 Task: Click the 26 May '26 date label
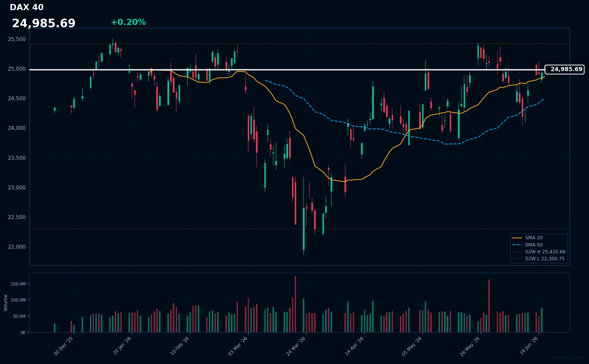(x=470, y=346)
